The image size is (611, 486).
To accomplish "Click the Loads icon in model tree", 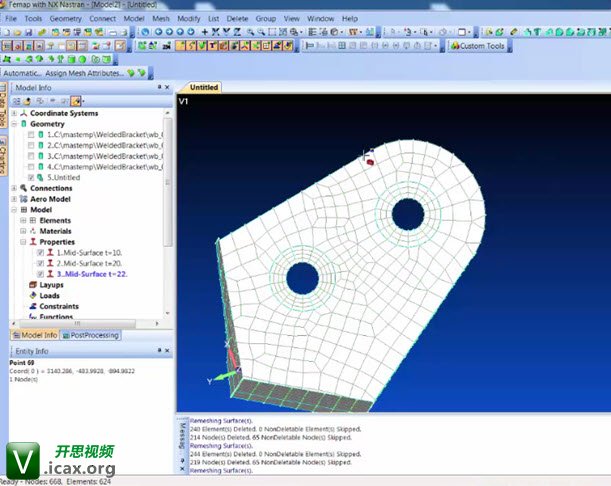I will pos(31,295).
